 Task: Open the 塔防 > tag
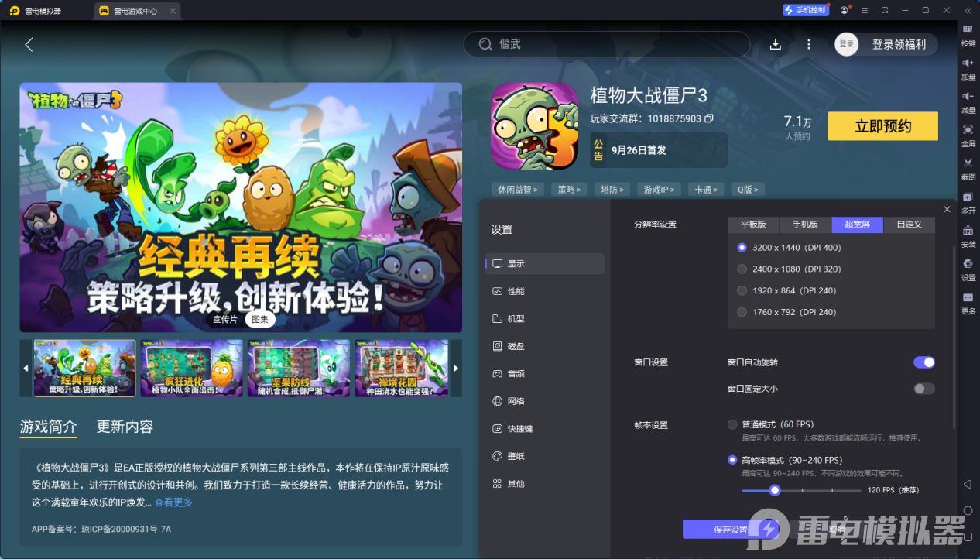612,189
